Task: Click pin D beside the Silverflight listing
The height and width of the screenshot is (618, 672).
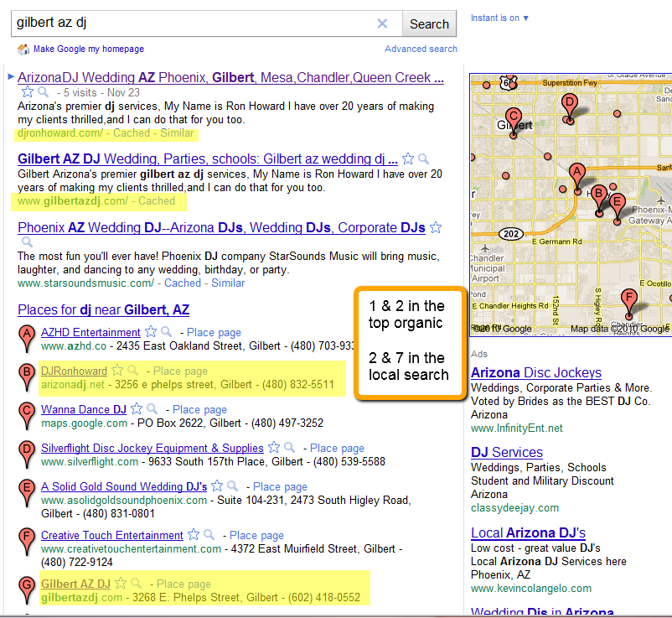Action: tap(27, 454)
